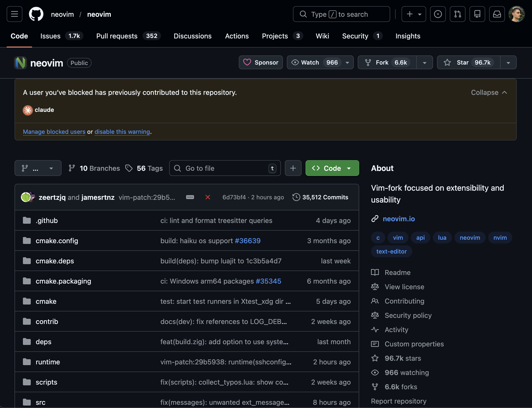
Task: Switch to the Actions tab
Action: [237, 36]
